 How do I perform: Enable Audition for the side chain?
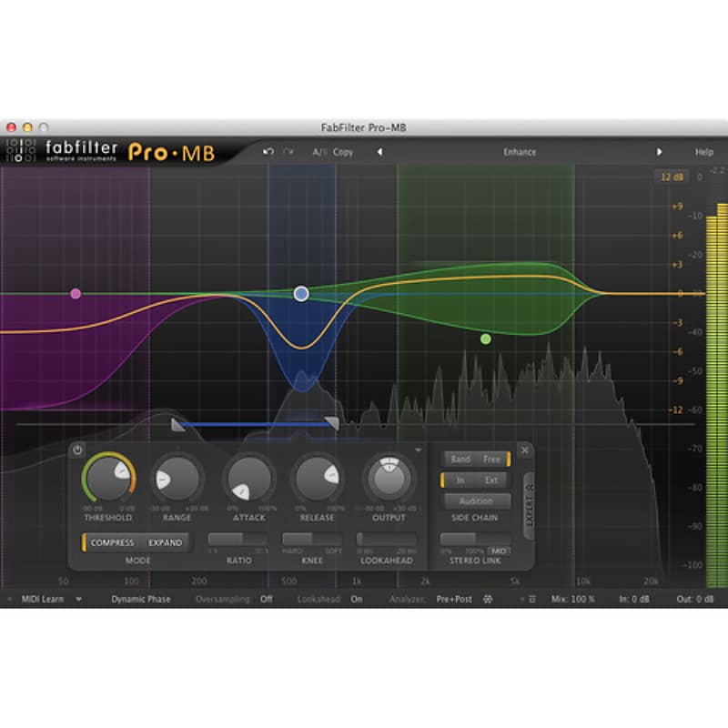click(x=478, y=500)
